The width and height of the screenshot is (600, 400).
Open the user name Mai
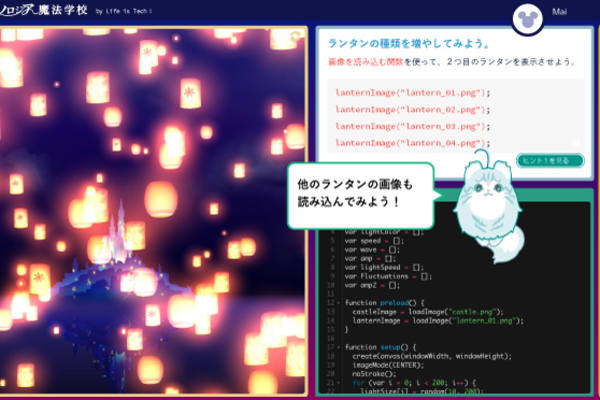(559, 12)
